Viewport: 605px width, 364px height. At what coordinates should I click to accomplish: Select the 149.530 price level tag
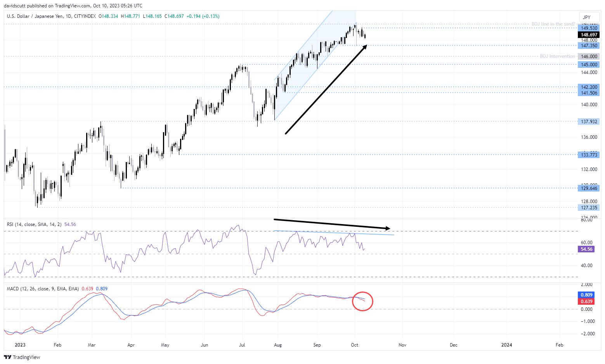[589, 28]
